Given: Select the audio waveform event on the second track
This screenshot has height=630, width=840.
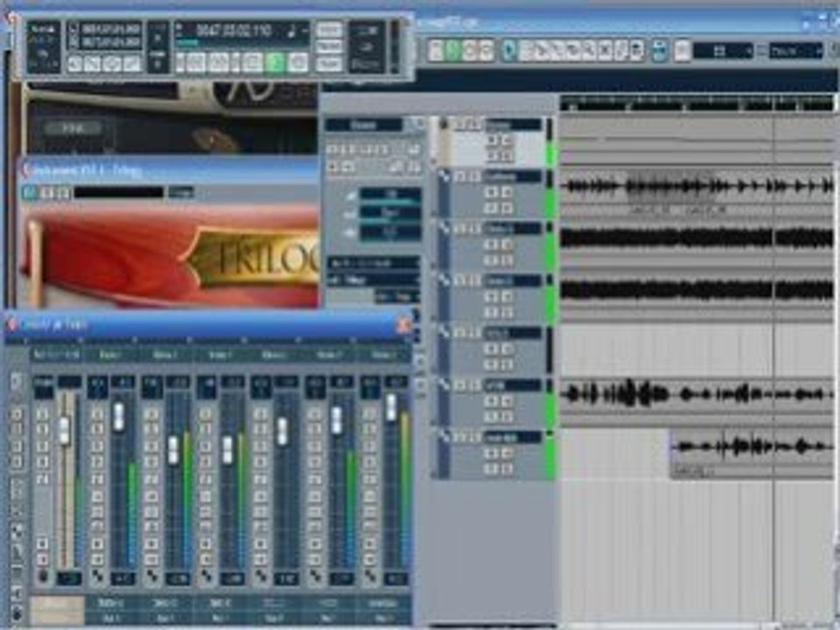Looking at the screenshot, I should (696, 186).
